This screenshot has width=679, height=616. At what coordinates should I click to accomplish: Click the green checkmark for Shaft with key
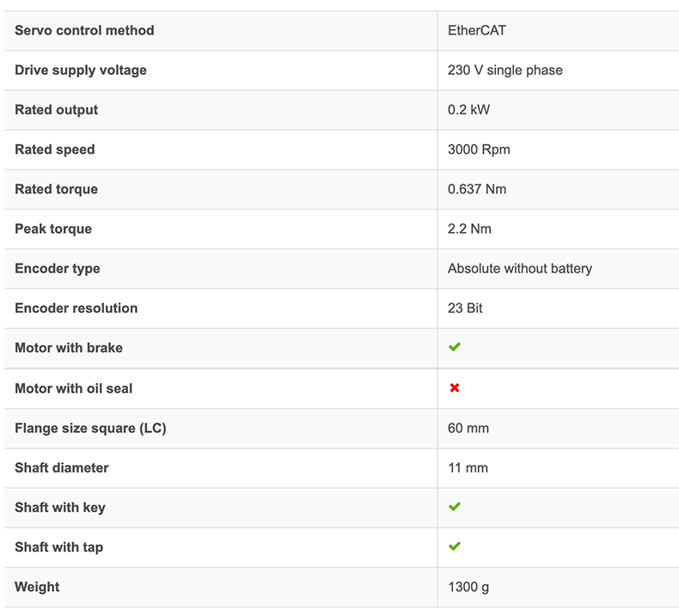(455, 507)
